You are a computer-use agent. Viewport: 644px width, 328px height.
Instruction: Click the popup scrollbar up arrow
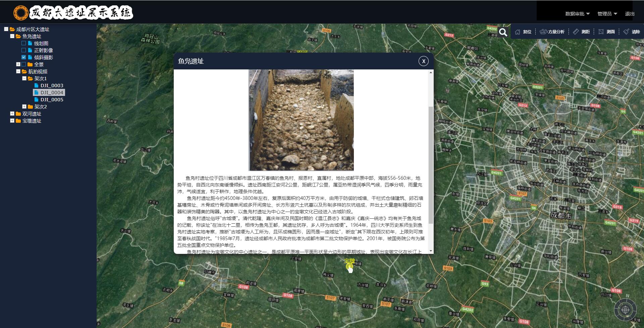click(x=431, y=72)
